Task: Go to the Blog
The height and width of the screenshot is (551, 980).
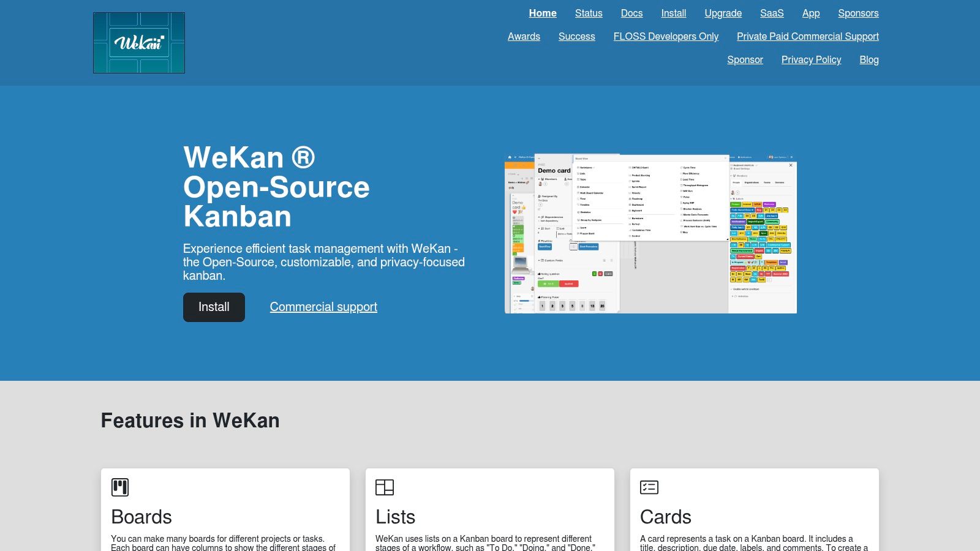Action: (869, 59)
